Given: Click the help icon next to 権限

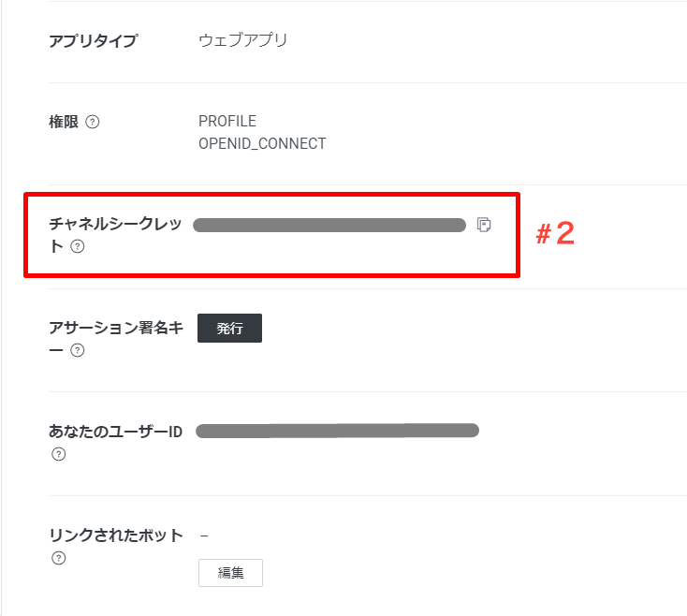Looking at the screenshot, I should 92,122.
